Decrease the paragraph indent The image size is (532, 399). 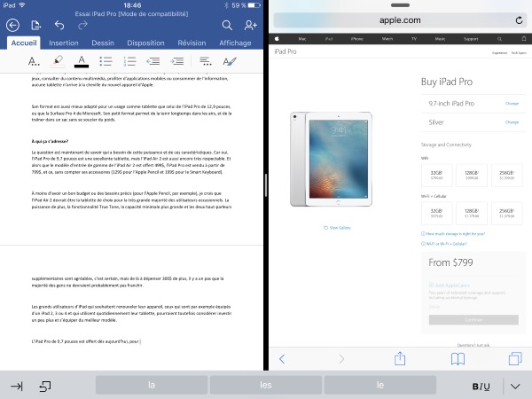point(153,61)
